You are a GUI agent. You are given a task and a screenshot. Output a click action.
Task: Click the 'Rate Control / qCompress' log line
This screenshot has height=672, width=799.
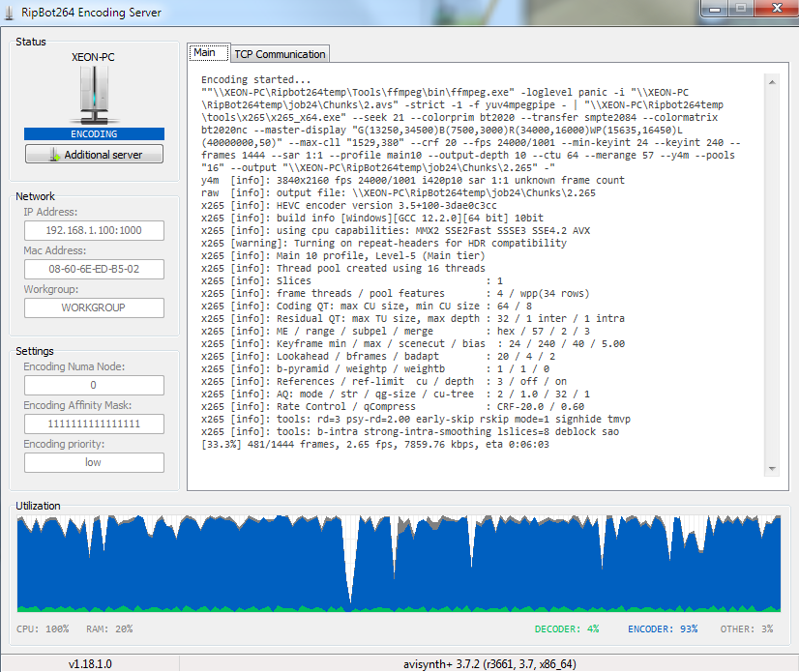point(393,406)
